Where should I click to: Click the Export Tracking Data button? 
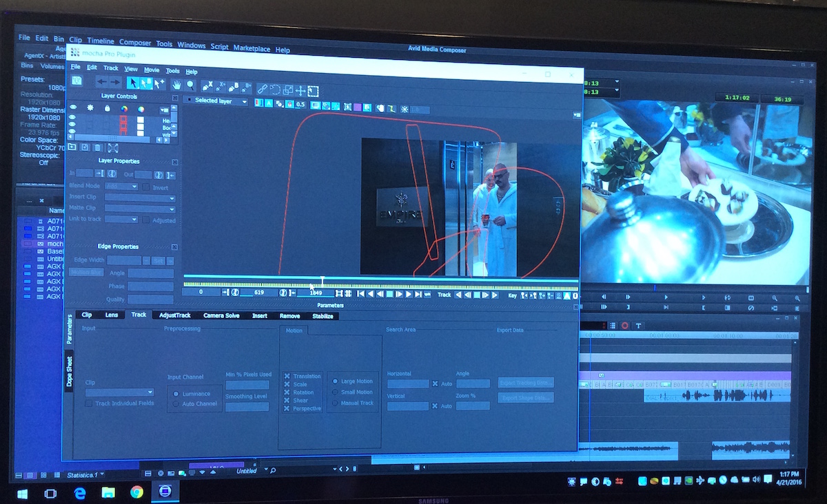pyautogui.click(x=527, y=382)
